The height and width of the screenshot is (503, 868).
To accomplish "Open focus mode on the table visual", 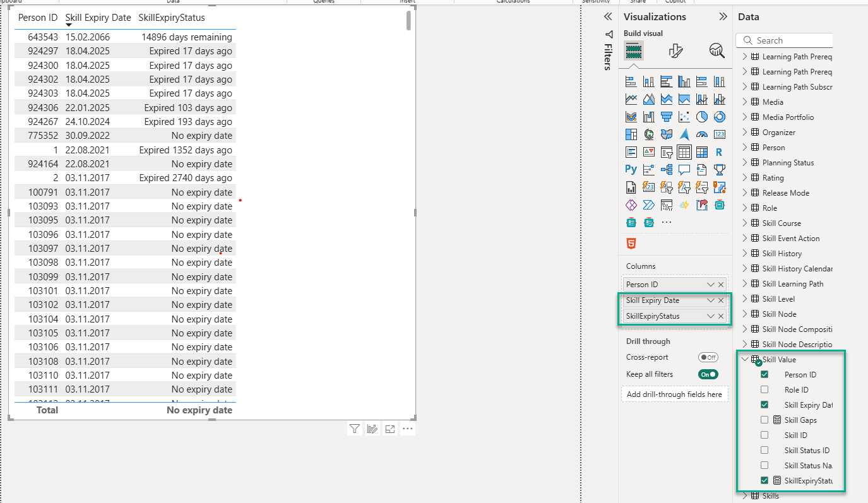I will [389, 429].
